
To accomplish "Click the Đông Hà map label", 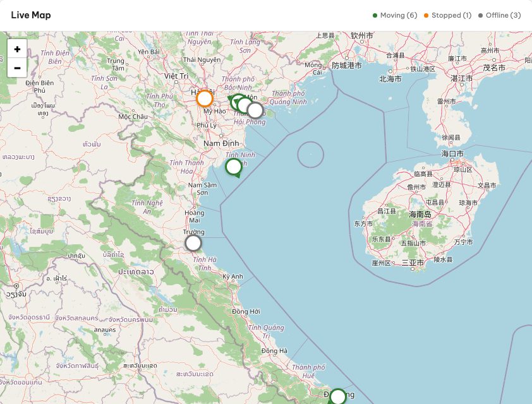I will click(x=274, y=351).
